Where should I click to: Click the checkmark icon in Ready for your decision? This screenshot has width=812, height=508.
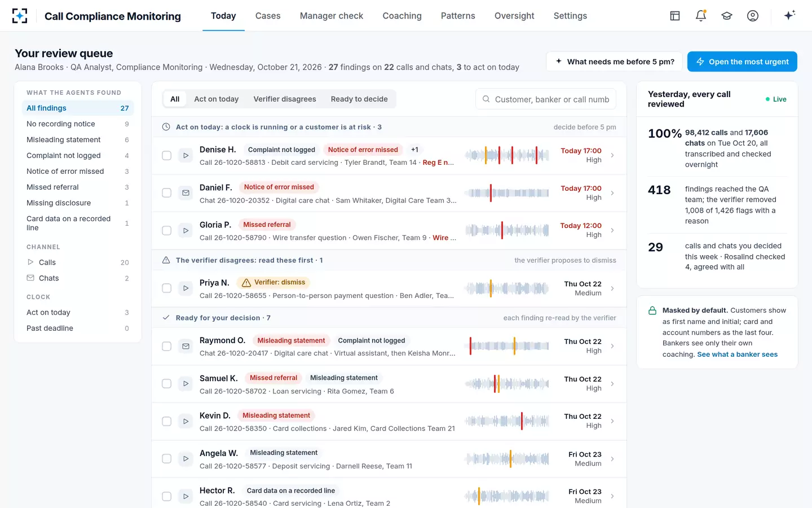166,318
